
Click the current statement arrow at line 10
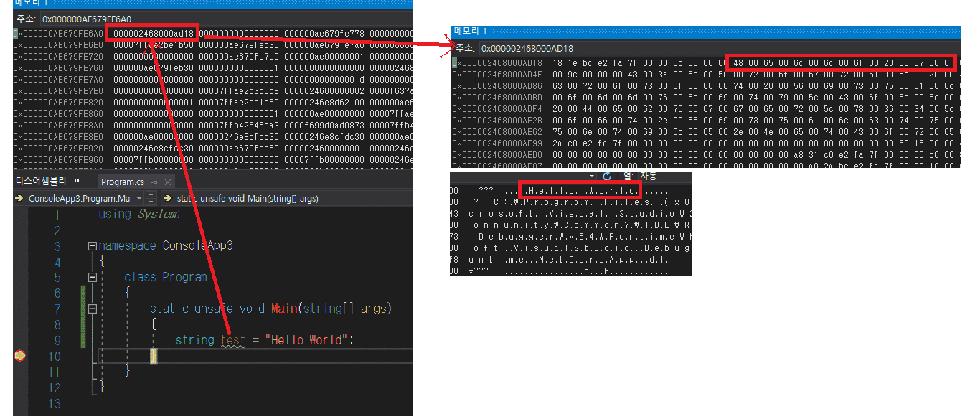pyautogui.click(x=19, y=356)
